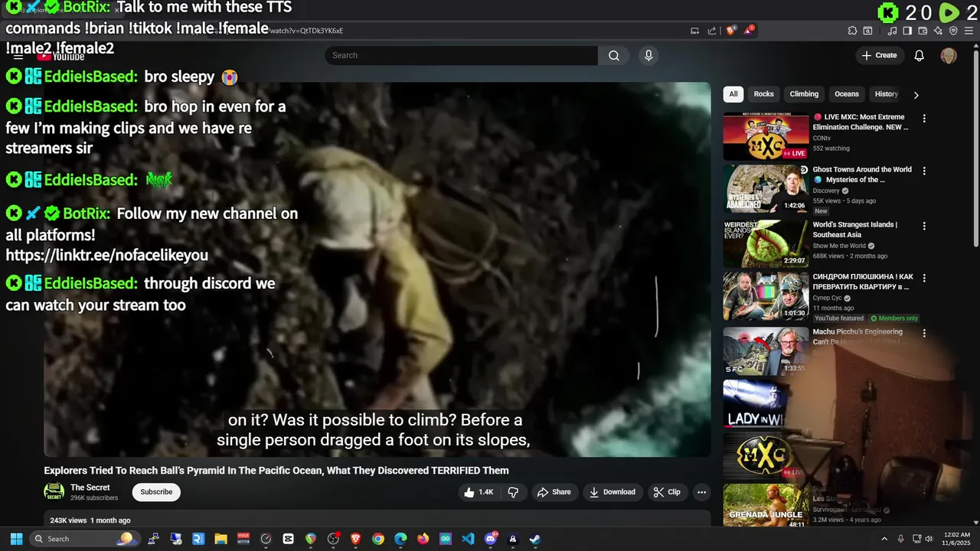Screen dimensions: 980x551
Task: Toggle the browser sidebar panel icon
Action: click(x=907, y=31)
